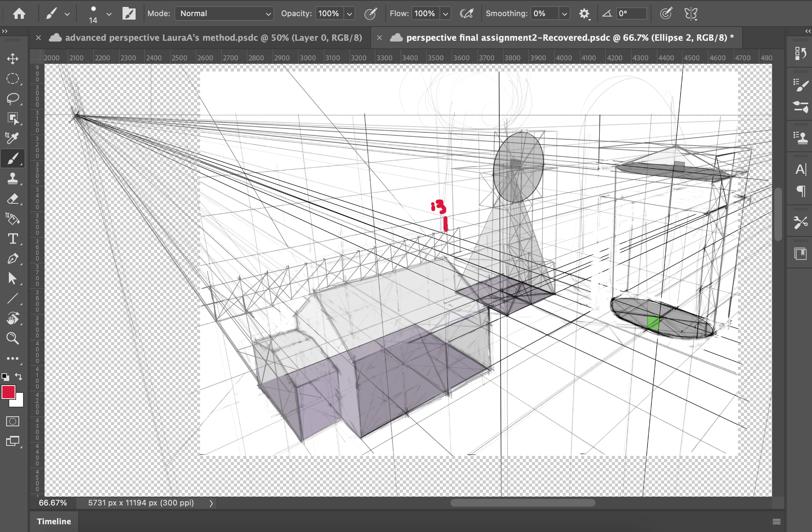Select the Elliptical Marquee tool
Viewport: 812px width, 532px height.
coord(13,79)
